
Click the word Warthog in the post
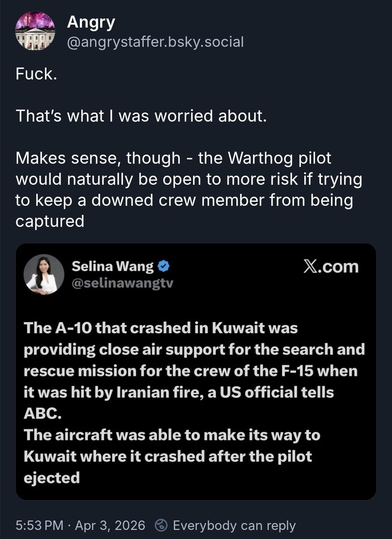[260, 158]
